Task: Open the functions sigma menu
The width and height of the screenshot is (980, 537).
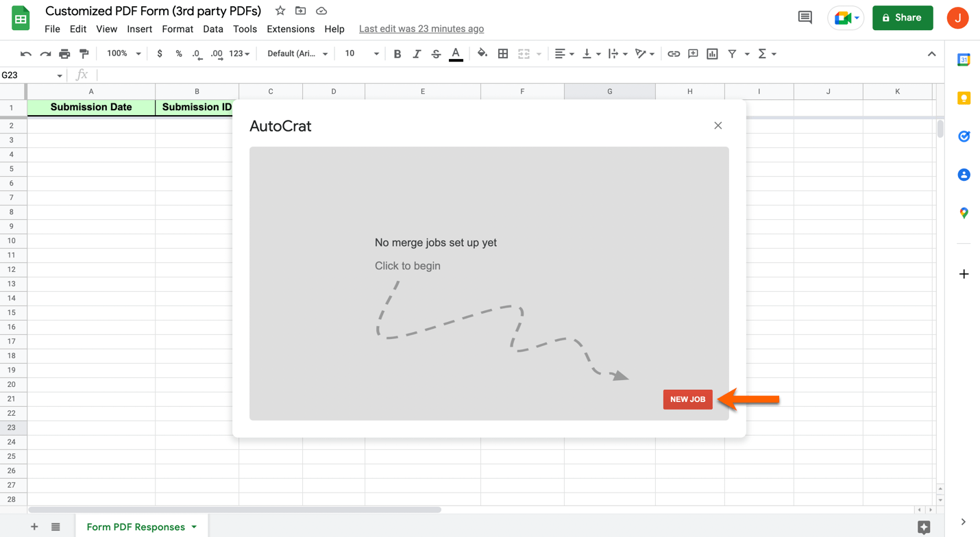Action: point(766,53)
